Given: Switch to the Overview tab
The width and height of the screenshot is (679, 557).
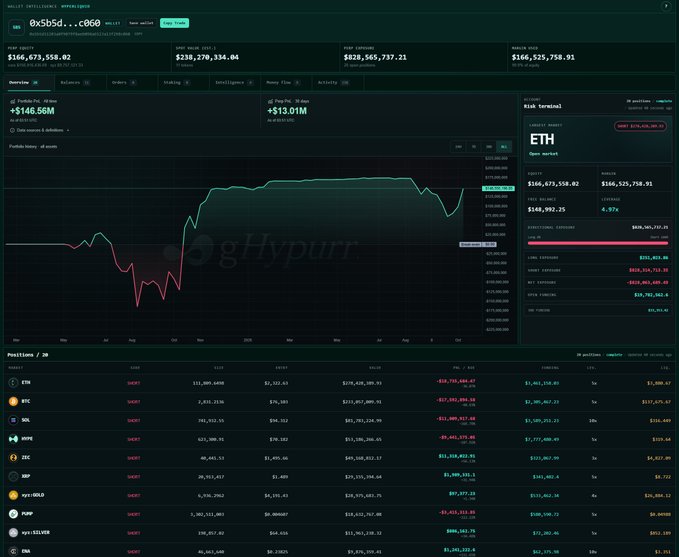Looking at the screenshot, I should [x=27, y=82].
